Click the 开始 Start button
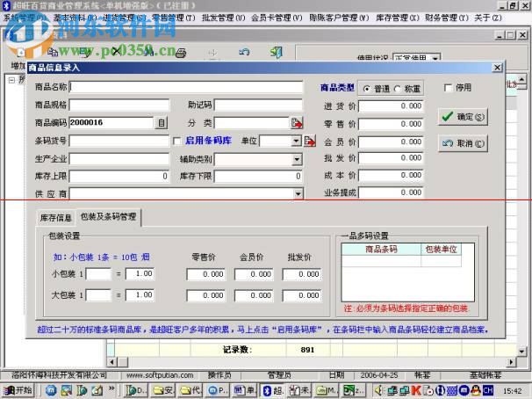The width and height of the screenshot is (532, 399). point(18,391)
